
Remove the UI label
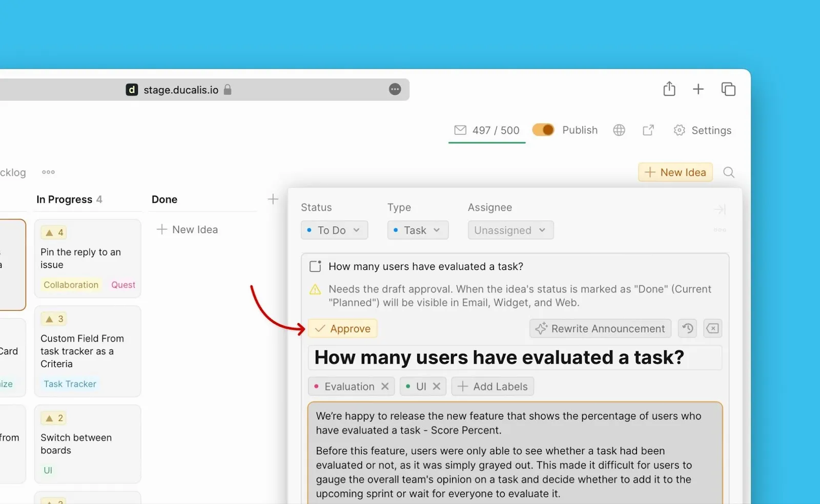pyautogui.click(x=437, y=386)
